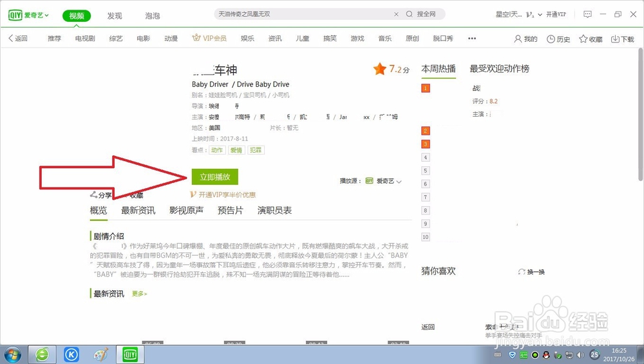Viewport: 644px width, 364px height.
Task: Click ranking item number 2
Action: pyautogui.click(x=426, y=131)
